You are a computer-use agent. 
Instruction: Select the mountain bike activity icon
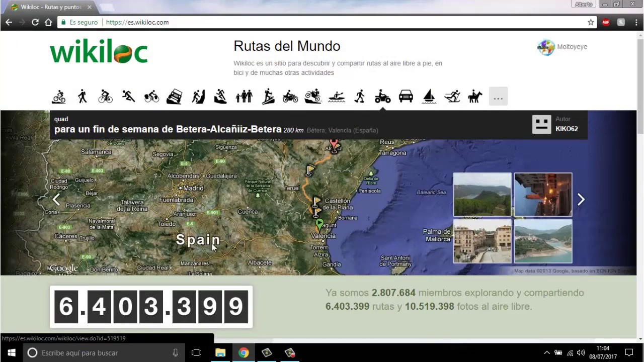coord(59,96)
